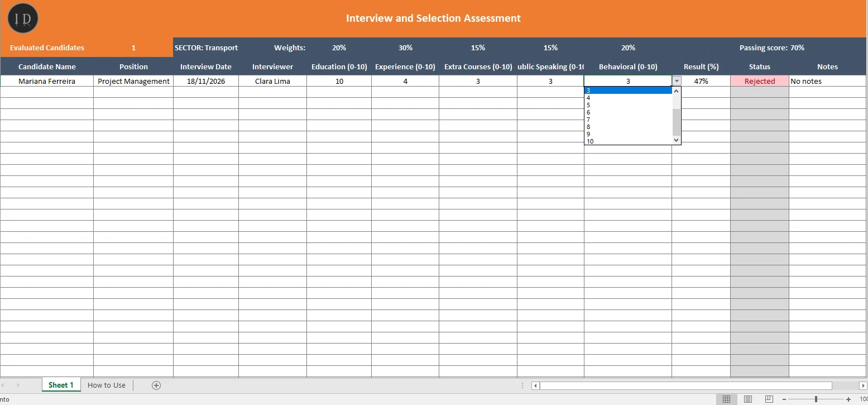Open the How to Use tab
Viewport: 868px width, 405px height.
[107, 385]
